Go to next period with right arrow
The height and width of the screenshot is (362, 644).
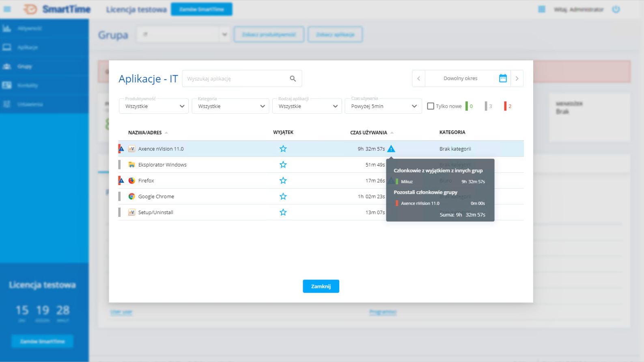[517, 78]
